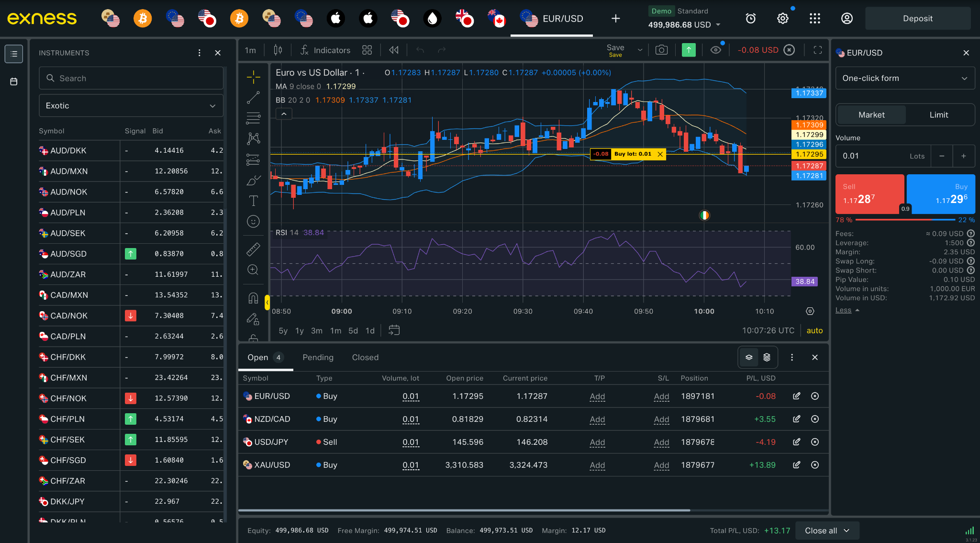Viewport: 980px width, 543px height.
Task: Expand the Close all options
Action: (827, 531)
